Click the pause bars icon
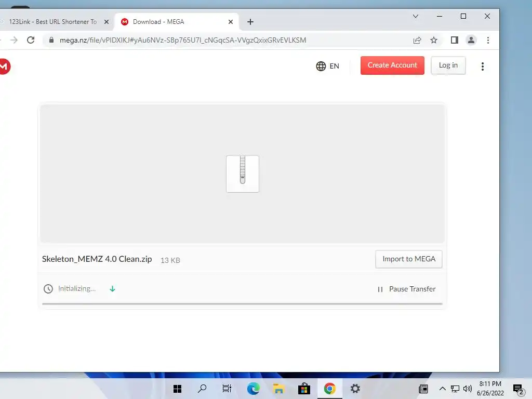Viewport: 532px width, 399px height. (x=380, y=289)
